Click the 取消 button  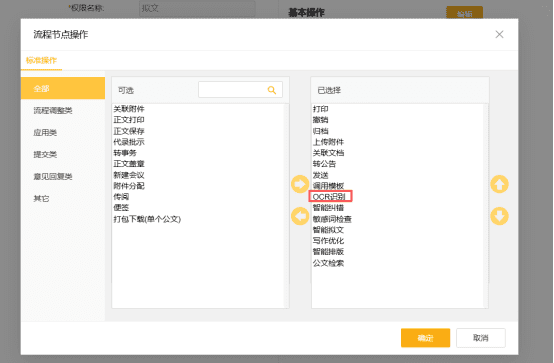(x=481, y=338)
